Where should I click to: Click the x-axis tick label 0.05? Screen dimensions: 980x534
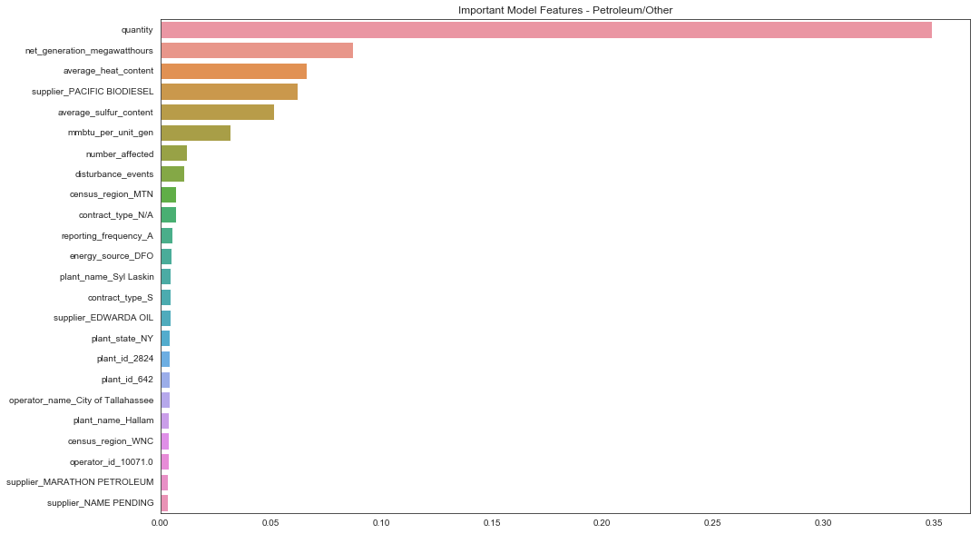pos(271,523)
